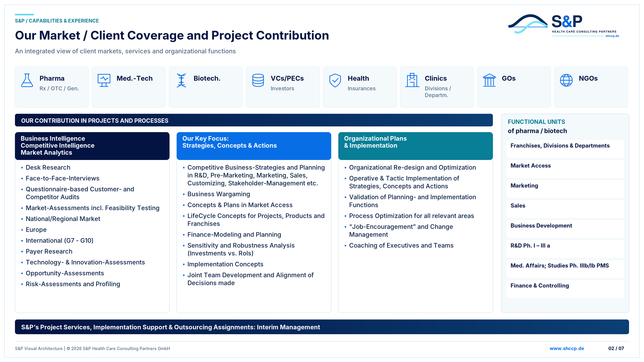This screenshot has width=644, height=362.
Task: Select the Sales functional unit
Action: tap(565, 209)
